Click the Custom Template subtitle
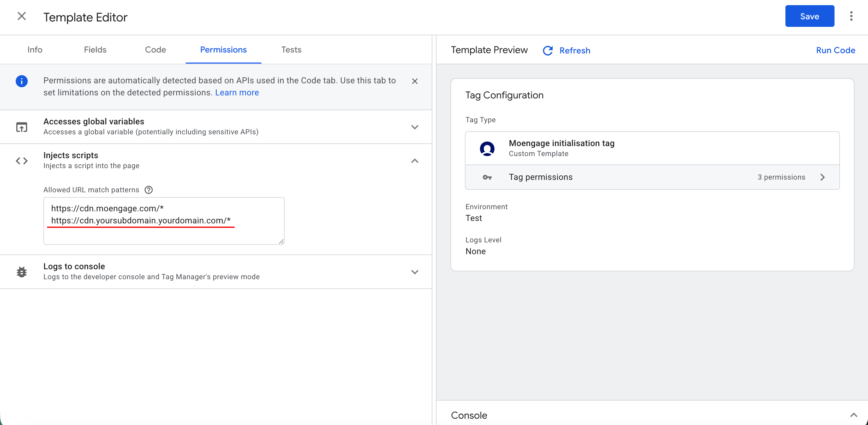The height and width of the screenshot is (425, 868). (x=538, y=154)
